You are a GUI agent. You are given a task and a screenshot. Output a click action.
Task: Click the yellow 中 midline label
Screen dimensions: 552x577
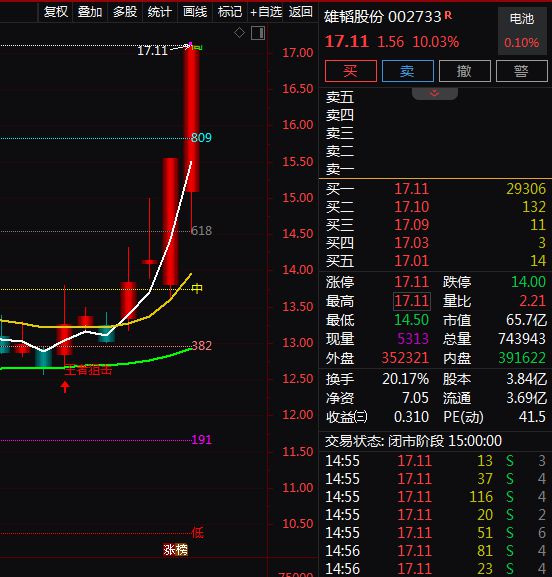pyautogui.click(x=197, y=288)
